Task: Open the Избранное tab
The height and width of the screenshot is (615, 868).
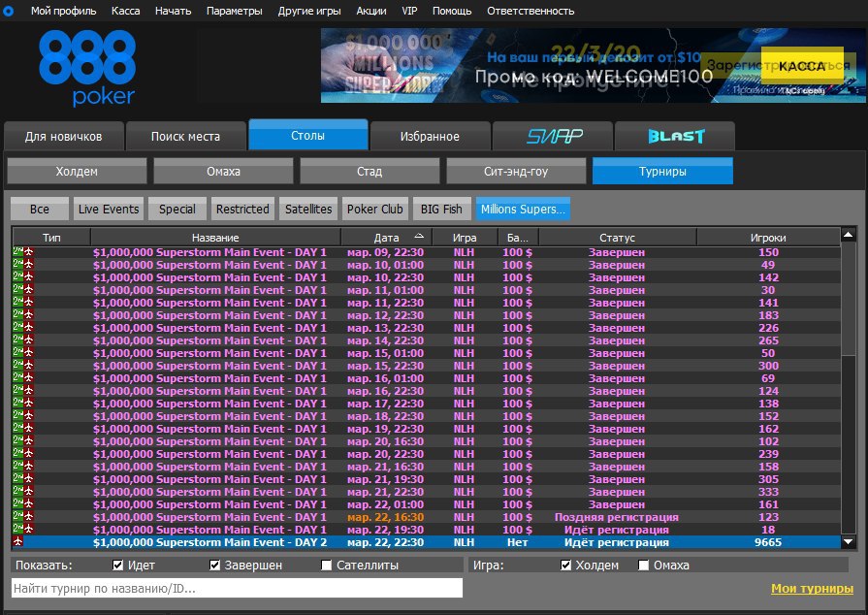Action: [431, 136]
